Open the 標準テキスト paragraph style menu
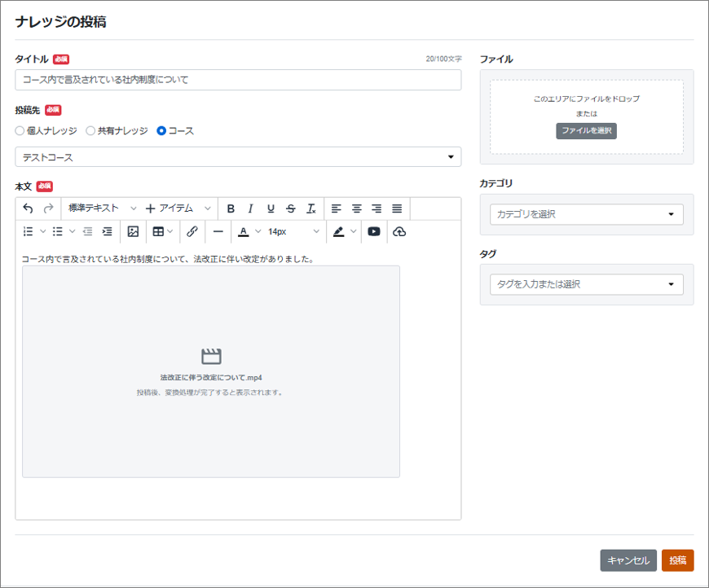The image size is (709, 588). (x=102, y=208)
